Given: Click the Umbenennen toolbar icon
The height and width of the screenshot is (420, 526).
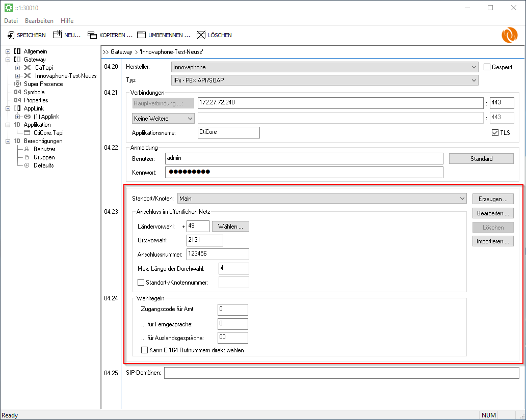Looking at the screenshot, I should click(x=141, y=35).
